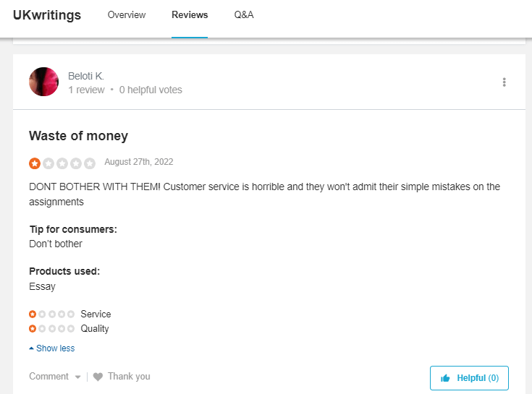The height and width of the screenshot is (394, 532).
Task: Select the Reviews tab
Action: coord(190,15)
